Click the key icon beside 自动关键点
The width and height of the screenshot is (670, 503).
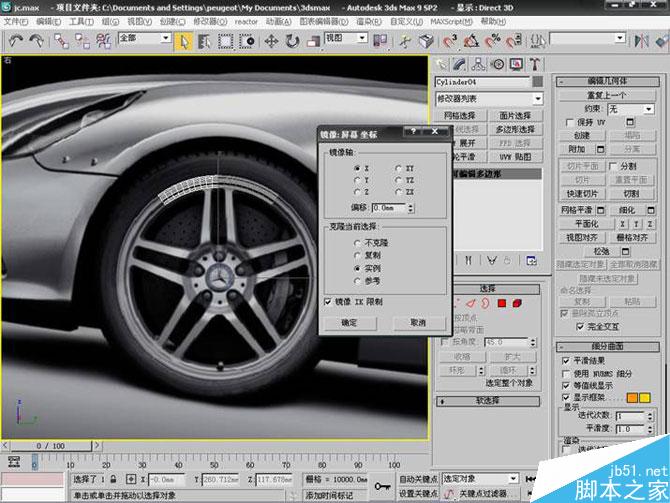click(x=382, y=485)
